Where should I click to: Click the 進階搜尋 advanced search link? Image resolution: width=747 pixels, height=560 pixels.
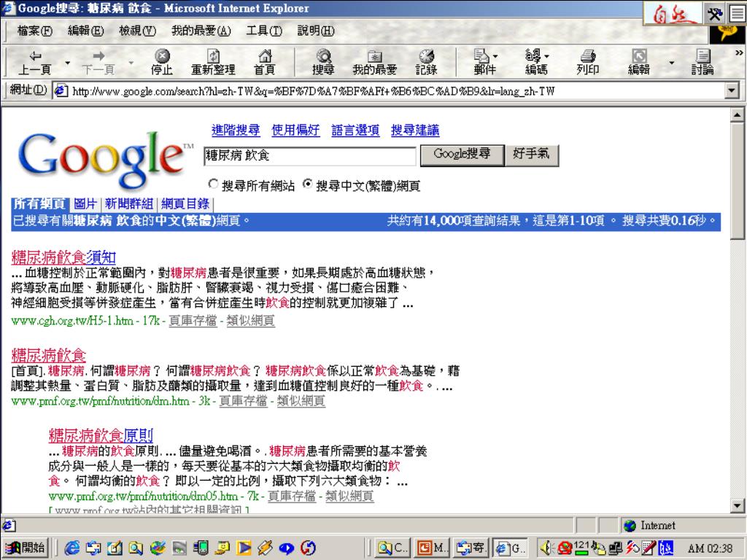pos(236,130)
